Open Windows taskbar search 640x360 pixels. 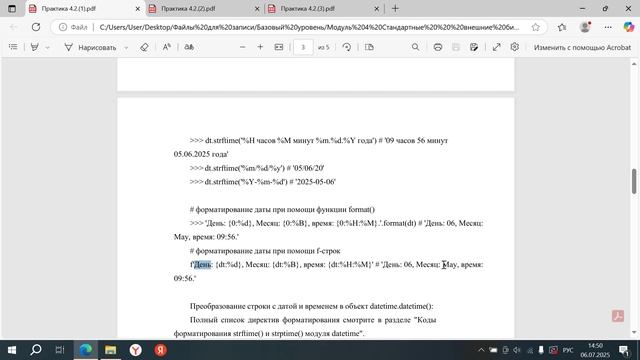36,350
